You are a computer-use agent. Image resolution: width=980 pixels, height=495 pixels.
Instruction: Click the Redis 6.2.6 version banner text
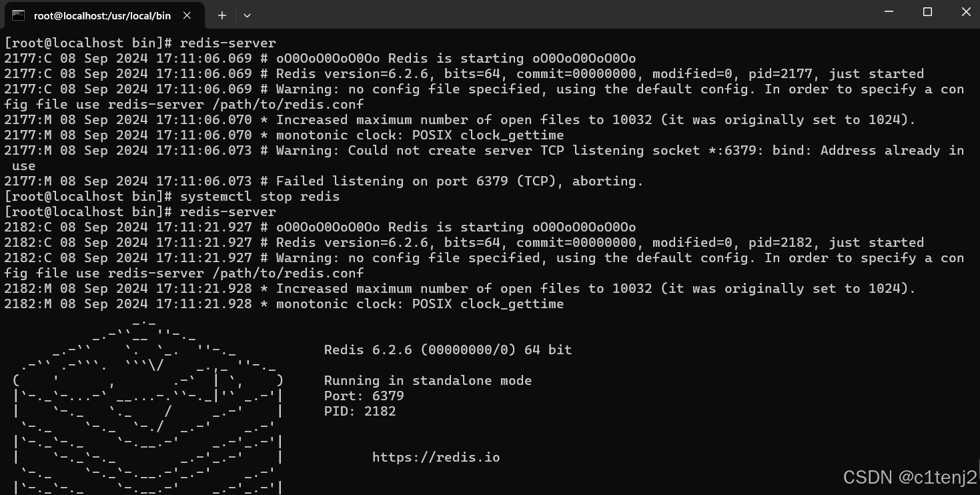pos(448,350)
